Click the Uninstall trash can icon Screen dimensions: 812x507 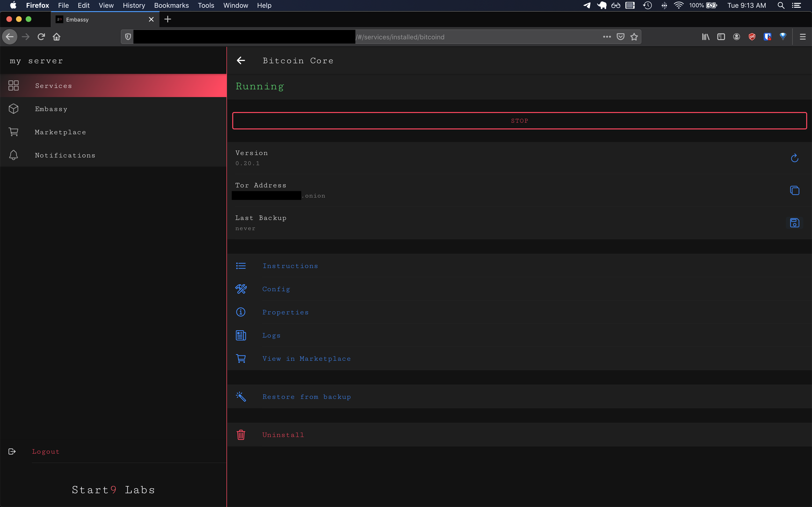tap(241, 435)
